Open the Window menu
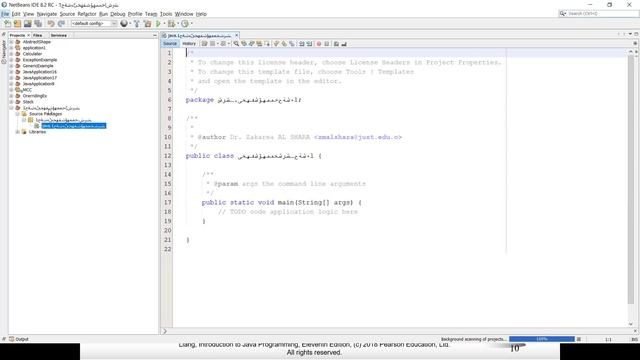The width and height of the screenshot is (640, 360). pos(184,14)
